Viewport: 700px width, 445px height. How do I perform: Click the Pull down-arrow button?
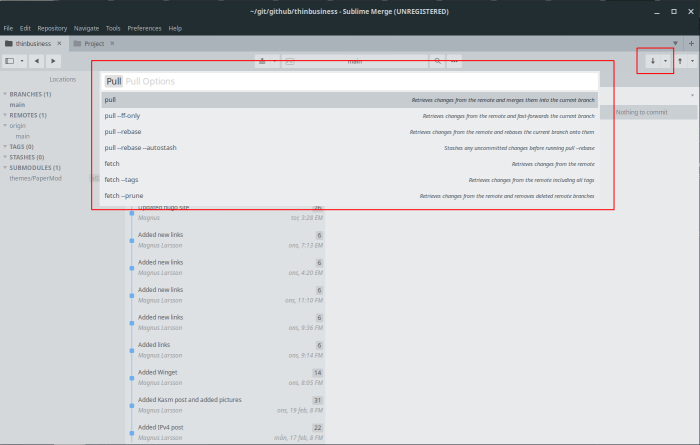coord(653,61)
